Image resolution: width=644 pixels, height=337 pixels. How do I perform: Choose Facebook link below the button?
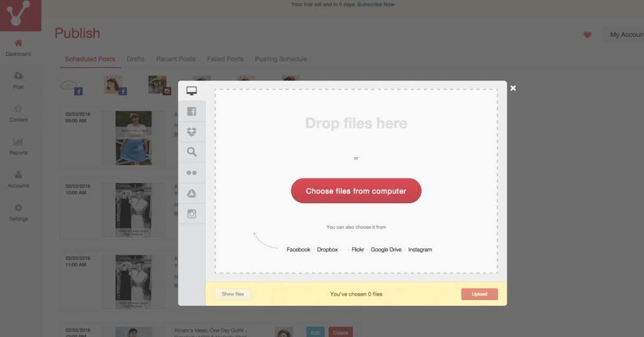tap(298, 250)
